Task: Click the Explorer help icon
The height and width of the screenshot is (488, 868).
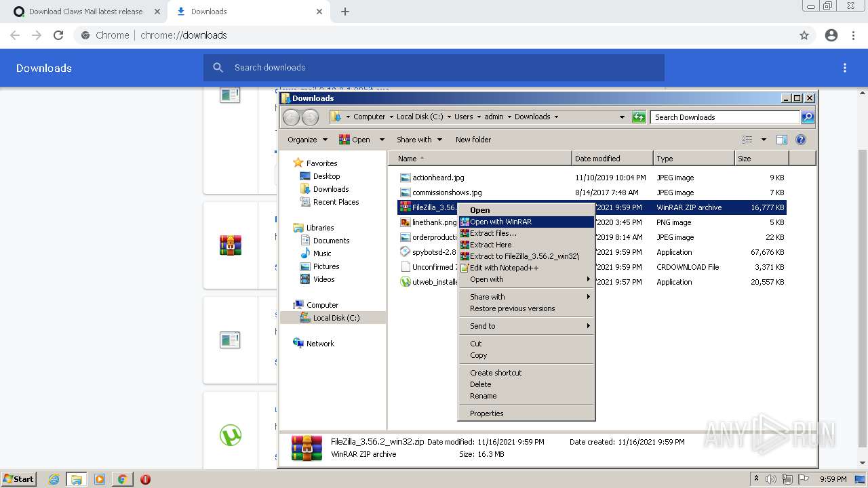Action: click(x=801, y=140)
